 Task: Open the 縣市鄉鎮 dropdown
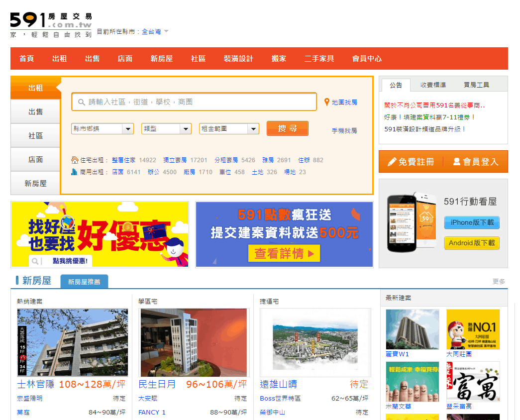[x=103, y=129]
